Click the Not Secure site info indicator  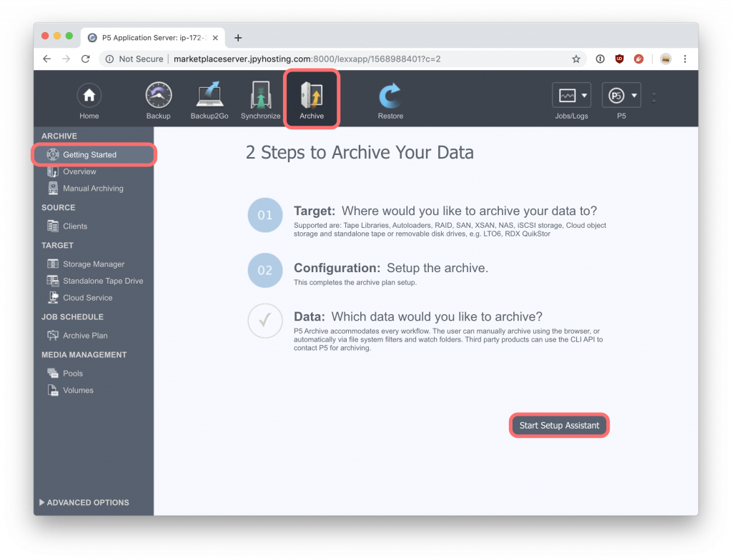tap(134, 59)
